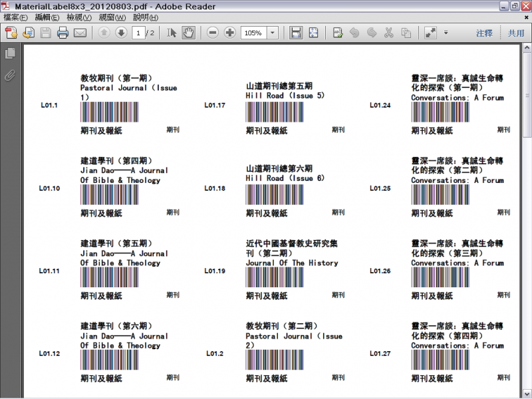Click the title 教牧期刊（第二期）
532x399 pixels.
281,326
